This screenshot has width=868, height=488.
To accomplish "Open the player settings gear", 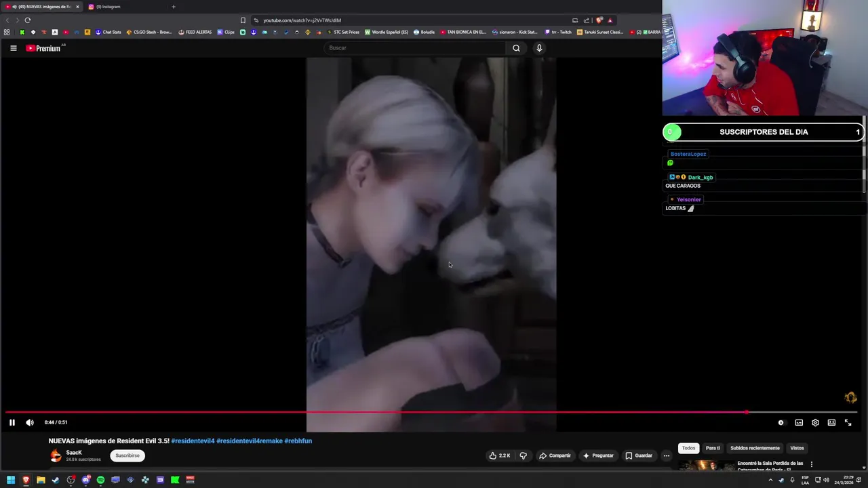I will (815, 422).
